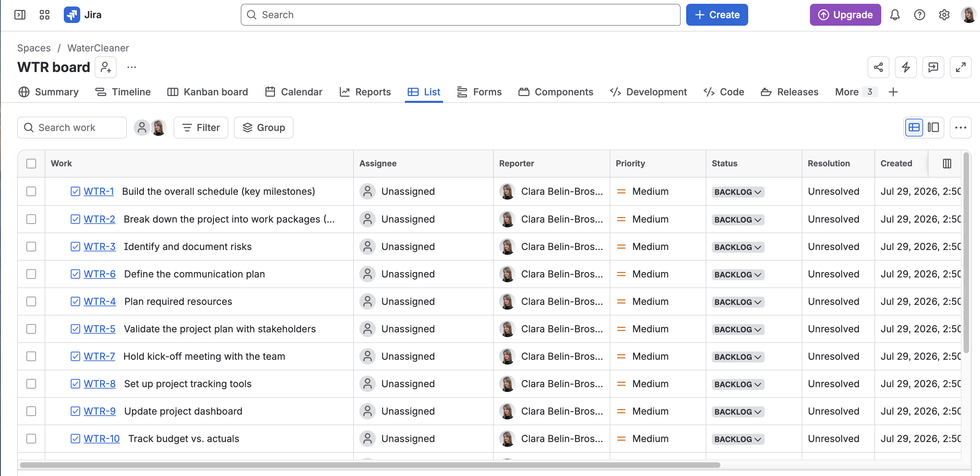Tick the checkbox for WTR-7 row

[31, 357]
